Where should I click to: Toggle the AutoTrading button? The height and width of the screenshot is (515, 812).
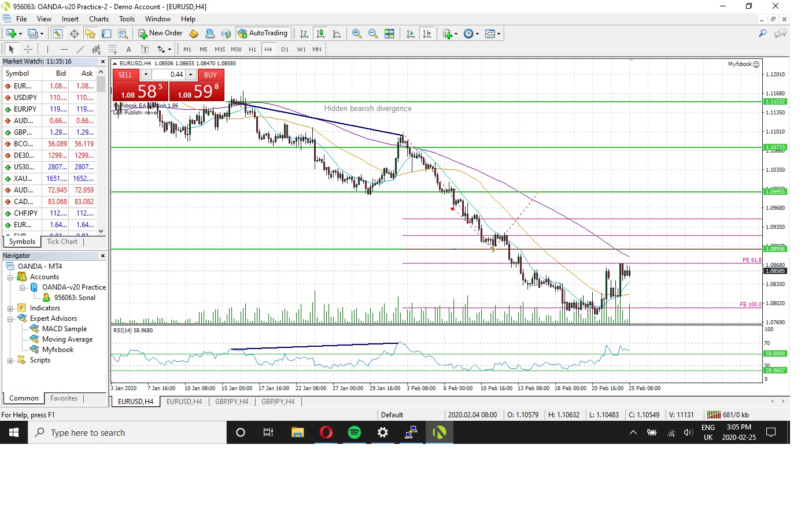pos(263,34)
